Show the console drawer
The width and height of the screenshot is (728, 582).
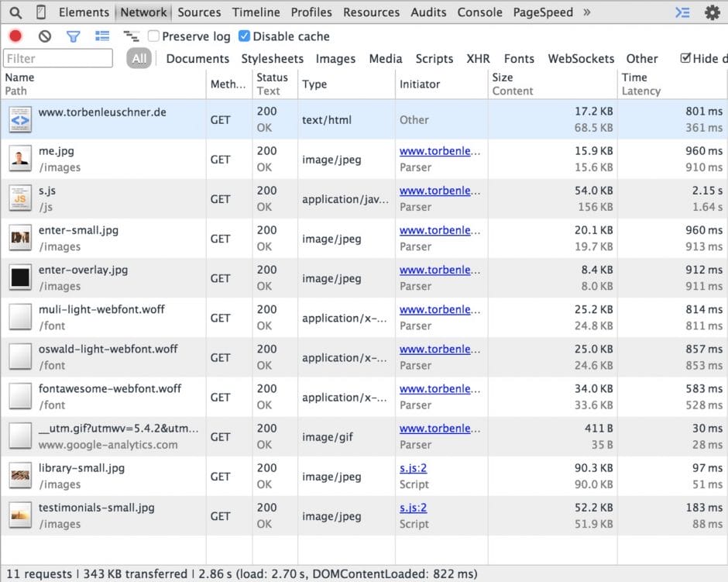click(x=682, y=12)
